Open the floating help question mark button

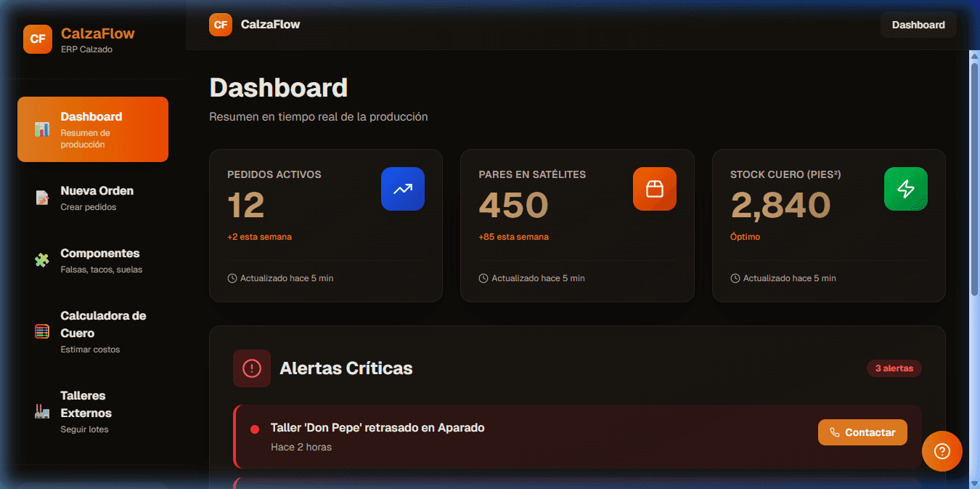click(942, 451)
